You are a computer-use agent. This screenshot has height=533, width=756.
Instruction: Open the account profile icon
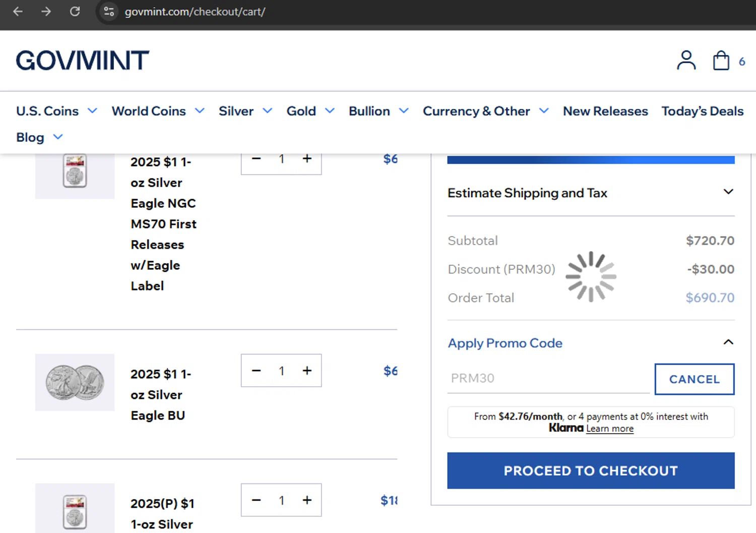(x=686, y=61)
